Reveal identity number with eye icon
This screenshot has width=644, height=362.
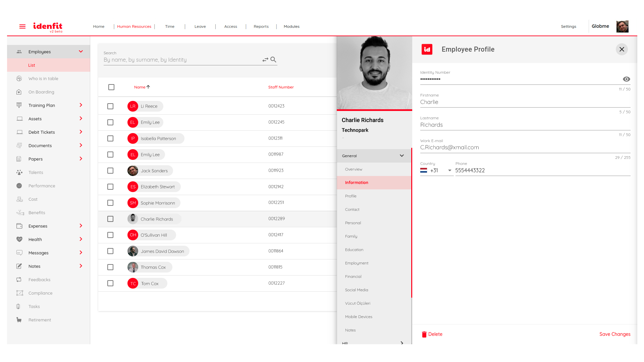626,79
